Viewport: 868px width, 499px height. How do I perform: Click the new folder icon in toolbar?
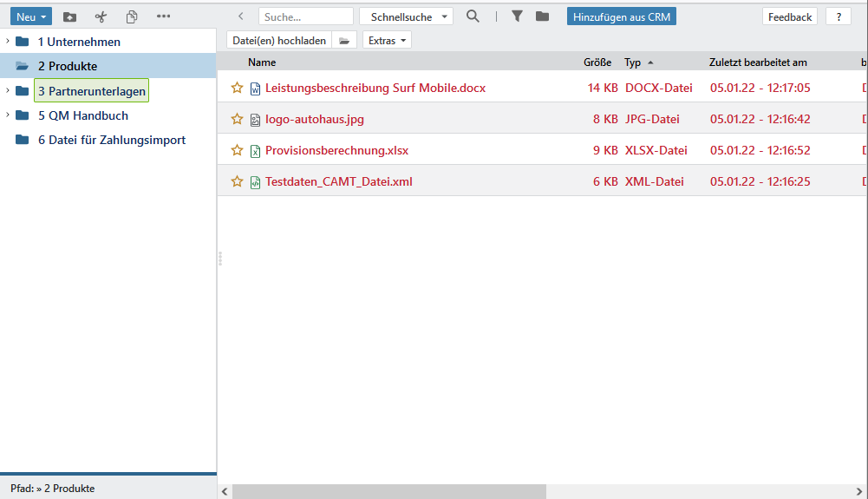(x=70, y=16)
